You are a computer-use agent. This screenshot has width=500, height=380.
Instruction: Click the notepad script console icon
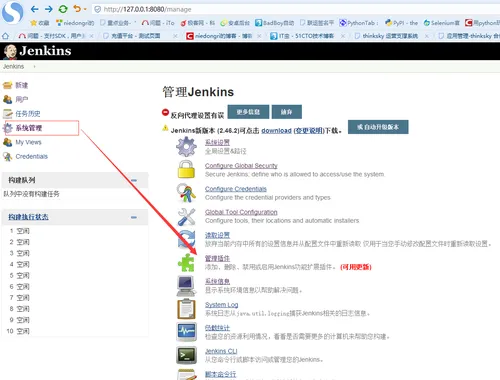(186, 374)
